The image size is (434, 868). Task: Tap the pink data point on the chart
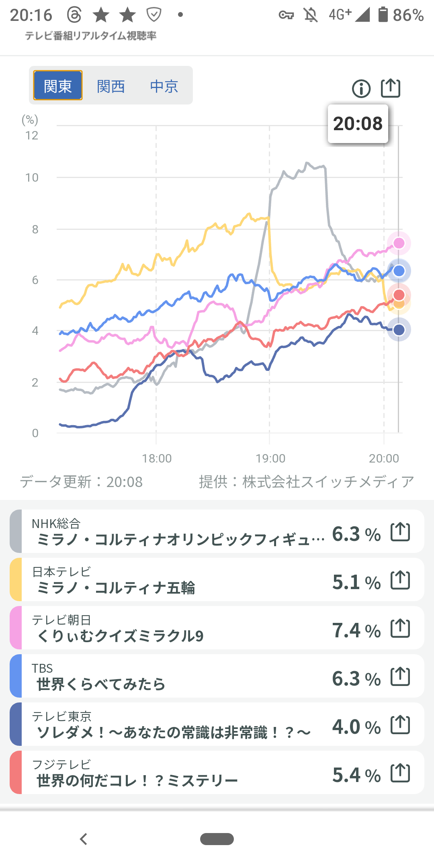399,243
